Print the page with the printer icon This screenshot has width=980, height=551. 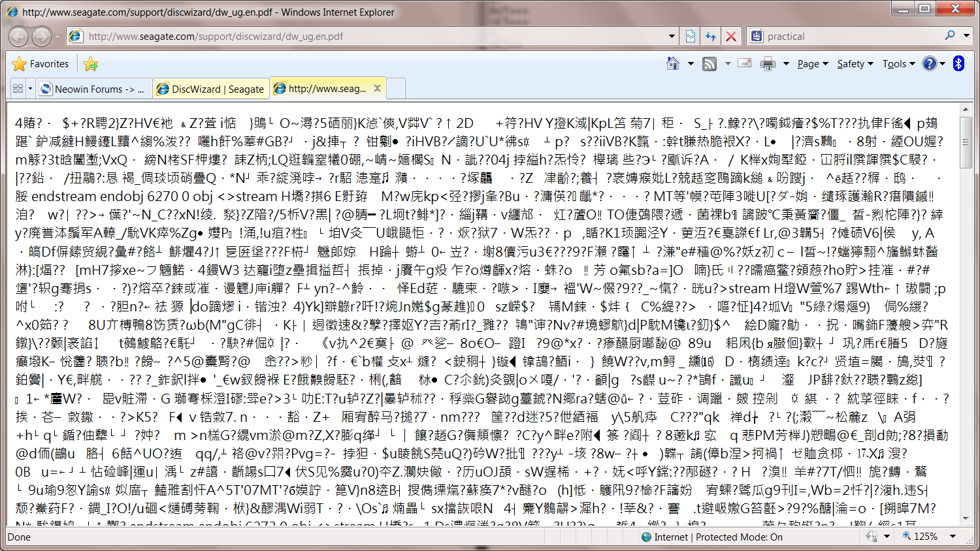pos(768,63)
